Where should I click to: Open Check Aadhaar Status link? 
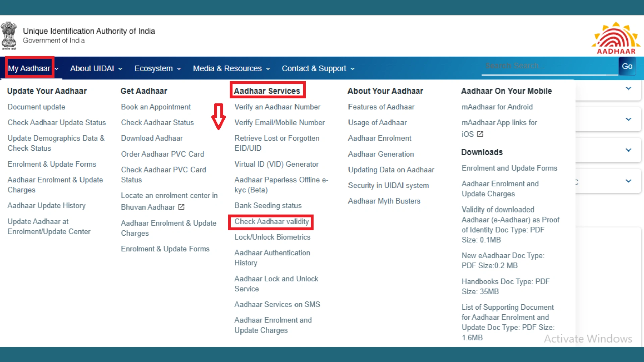[x=157, y=123]
